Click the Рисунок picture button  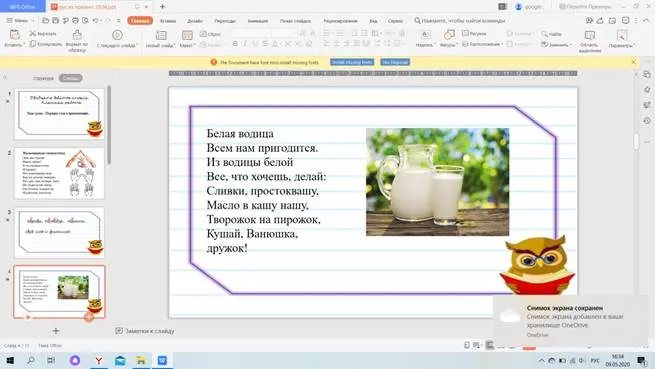[475, 33]
